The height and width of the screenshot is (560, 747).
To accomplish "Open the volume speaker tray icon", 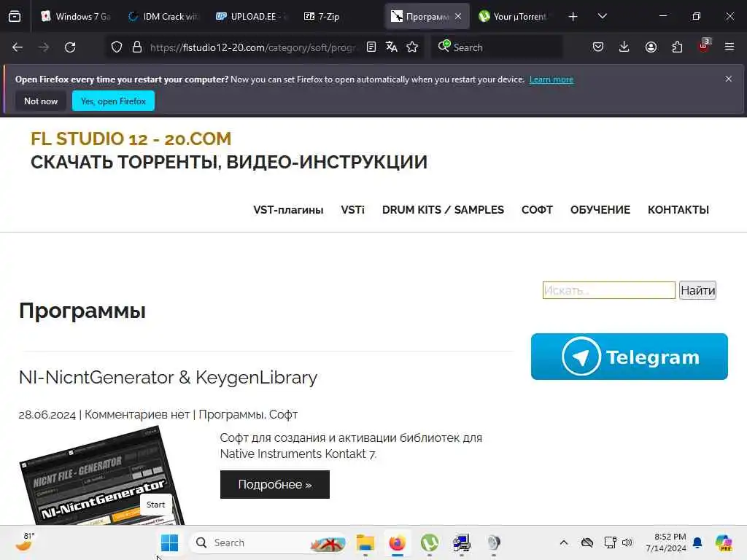I will [x=627, y=542].
